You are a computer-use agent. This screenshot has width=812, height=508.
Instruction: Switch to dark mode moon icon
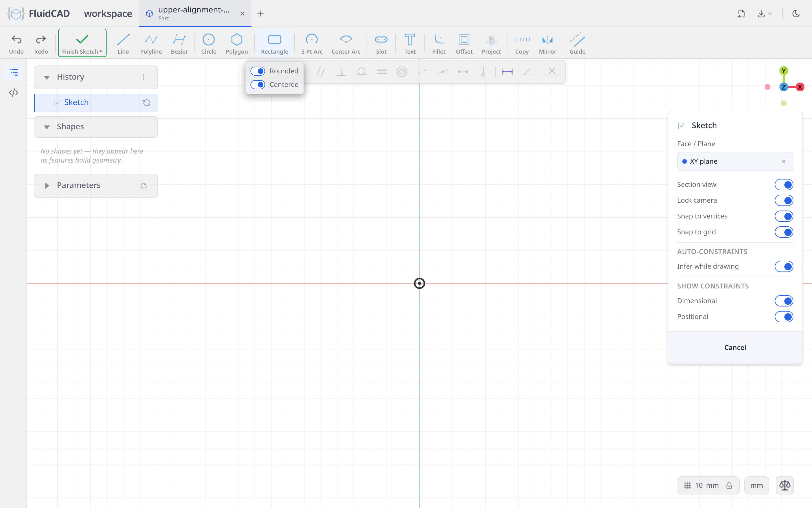[796, 14]
